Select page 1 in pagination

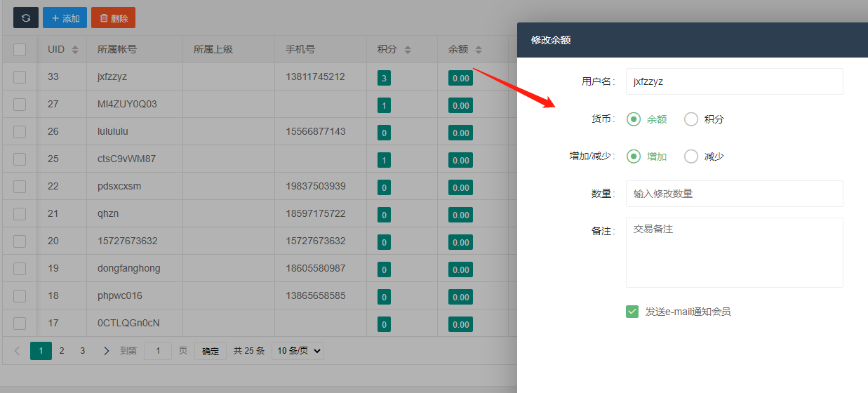(41, 350)
